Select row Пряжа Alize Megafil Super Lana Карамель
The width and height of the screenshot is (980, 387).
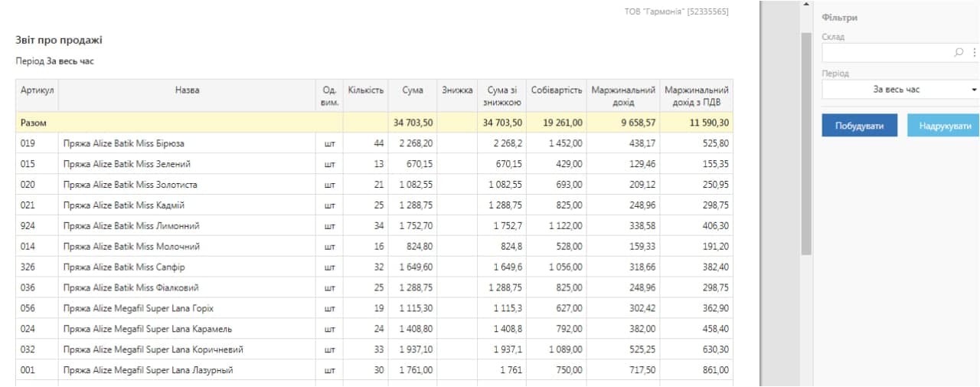pyautogui.click(x=374, y=329)
